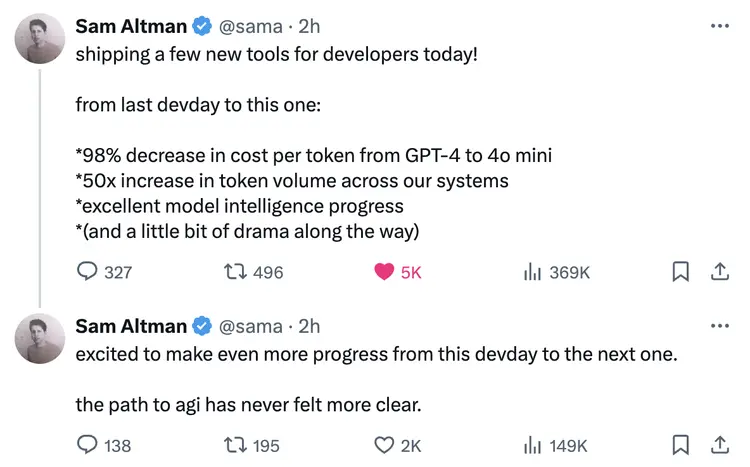Open second tweet's profile avatar
750x467 pixels.
click(x=40, y=338)
